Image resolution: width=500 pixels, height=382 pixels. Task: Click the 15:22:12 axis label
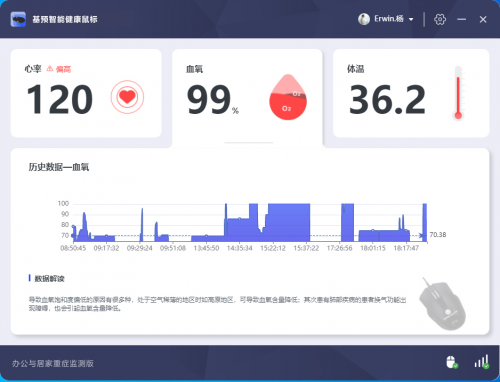pos(273,248)
